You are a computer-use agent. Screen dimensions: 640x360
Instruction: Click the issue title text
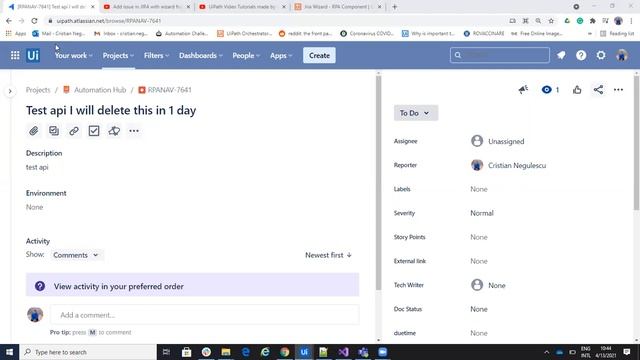pos(111,110)
